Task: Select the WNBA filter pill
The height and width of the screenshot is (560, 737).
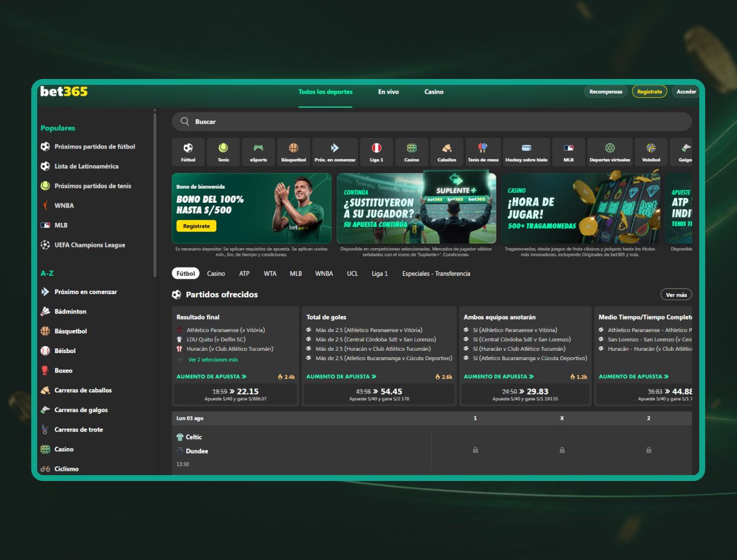Action: [x=324, y=274]
